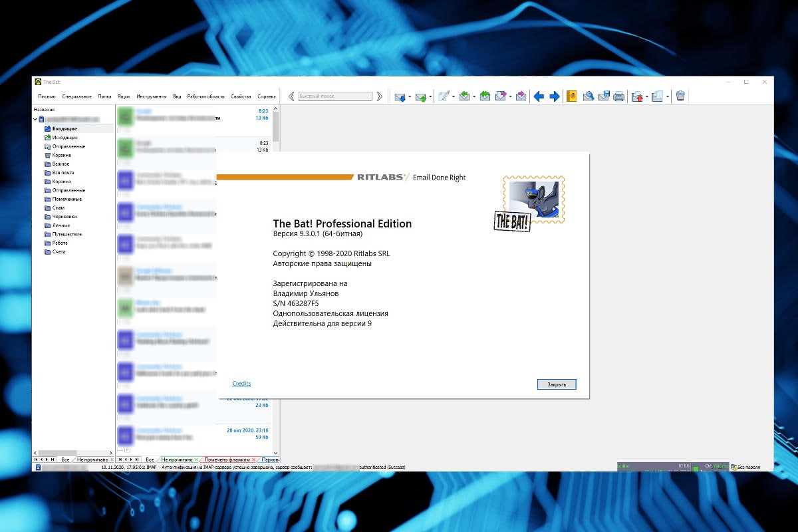The height and width of the screenshot is (532, 798).
Task: Close the About dialog with Закрыть
Action: tap(557, 384)
